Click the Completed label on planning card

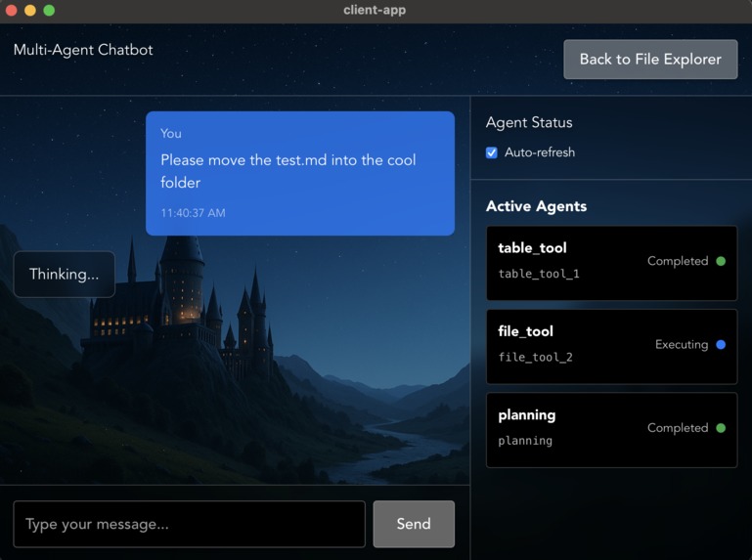click(678, 428)
